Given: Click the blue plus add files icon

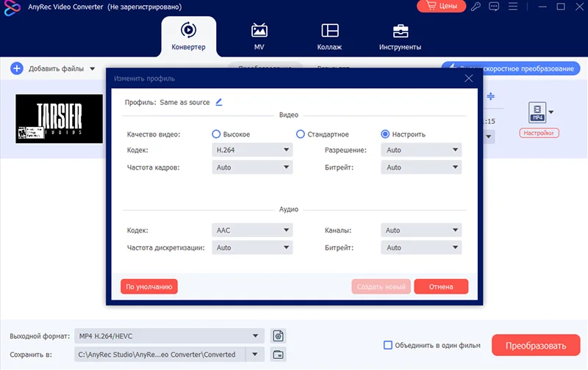Looking at the screenshot, I should pos(16,68).
